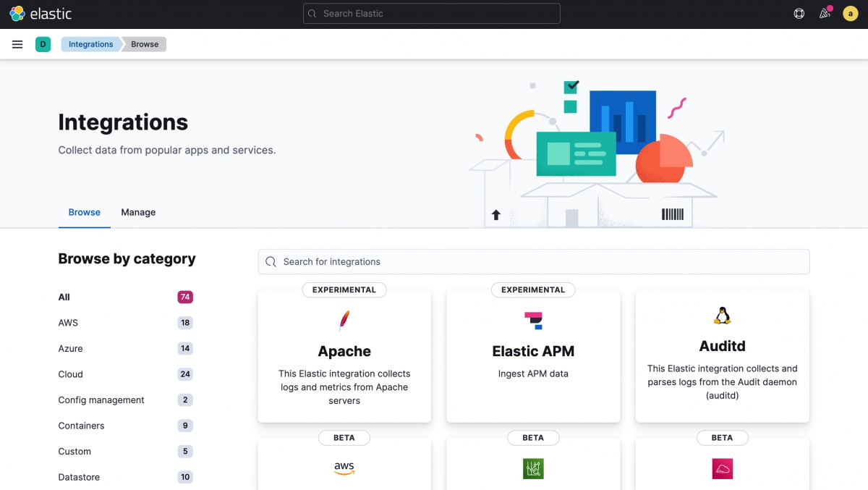The width and height of the screenshot is (868, 490).
Task: Select the Browse tab
Action: (x=85, y=212)
